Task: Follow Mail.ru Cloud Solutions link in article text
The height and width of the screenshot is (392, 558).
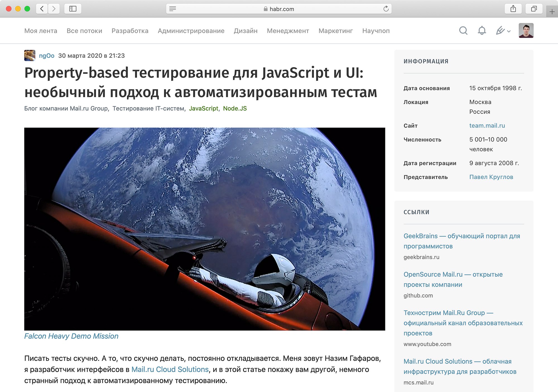Action: click(x=170, y=369)
